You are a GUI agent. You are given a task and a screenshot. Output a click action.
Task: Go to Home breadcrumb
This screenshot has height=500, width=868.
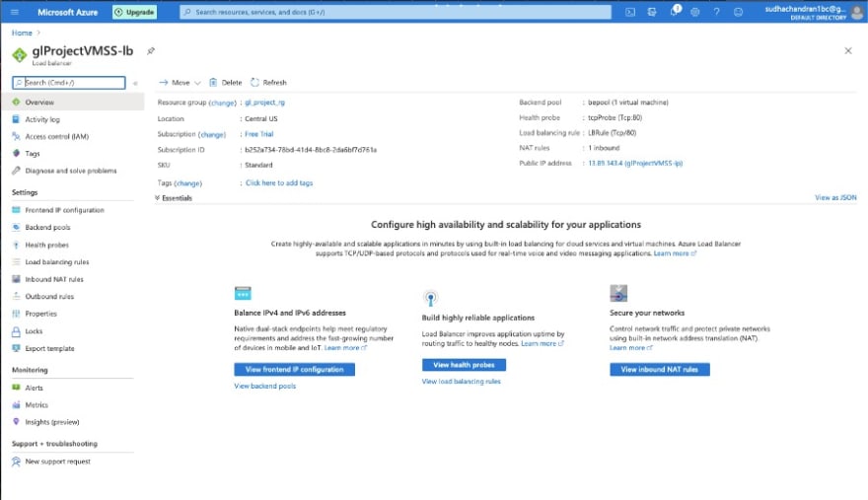pyautogui.click(x=22, y=33)
